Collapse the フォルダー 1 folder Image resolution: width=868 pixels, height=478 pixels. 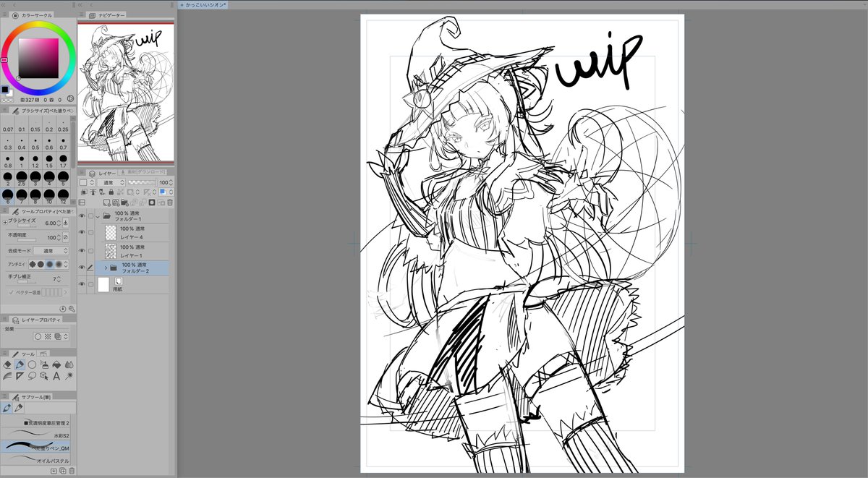point(98,215)
